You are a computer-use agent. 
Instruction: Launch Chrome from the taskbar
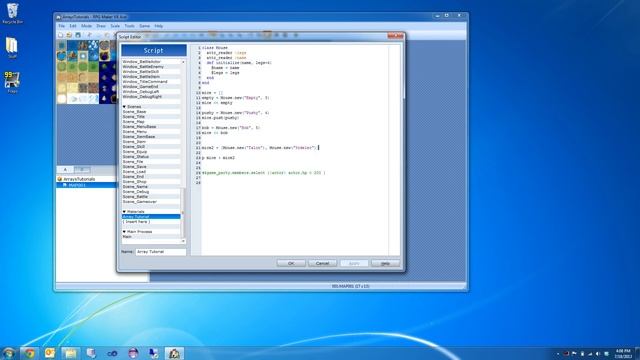click(29, 353)
